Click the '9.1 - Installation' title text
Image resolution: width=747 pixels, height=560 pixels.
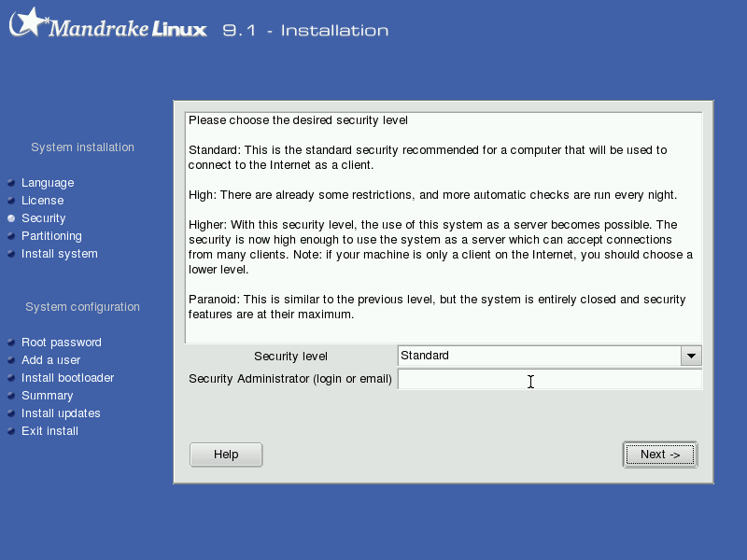[x=306, y=31]
